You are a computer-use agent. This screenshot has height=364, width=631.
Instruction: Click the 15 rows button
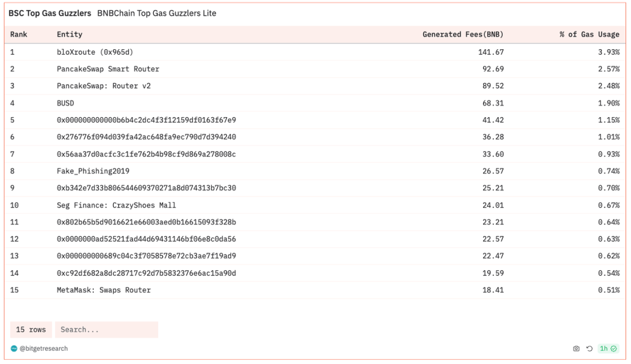pos(31,330)
